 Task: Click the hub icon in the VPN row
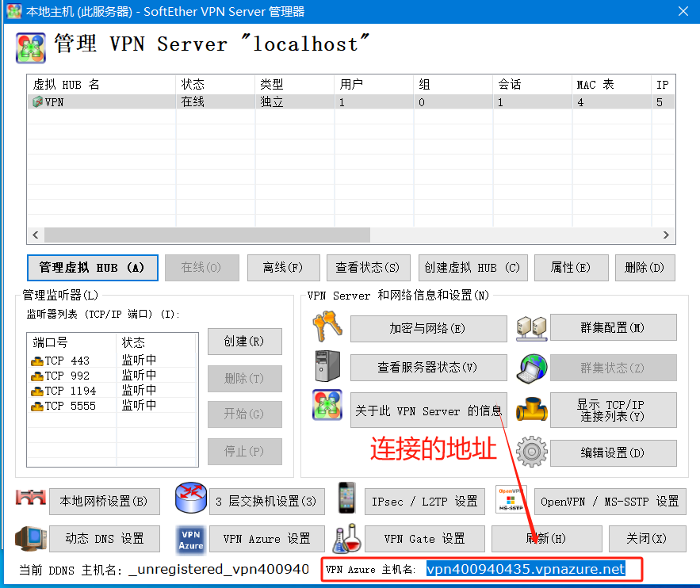point(37,102)
